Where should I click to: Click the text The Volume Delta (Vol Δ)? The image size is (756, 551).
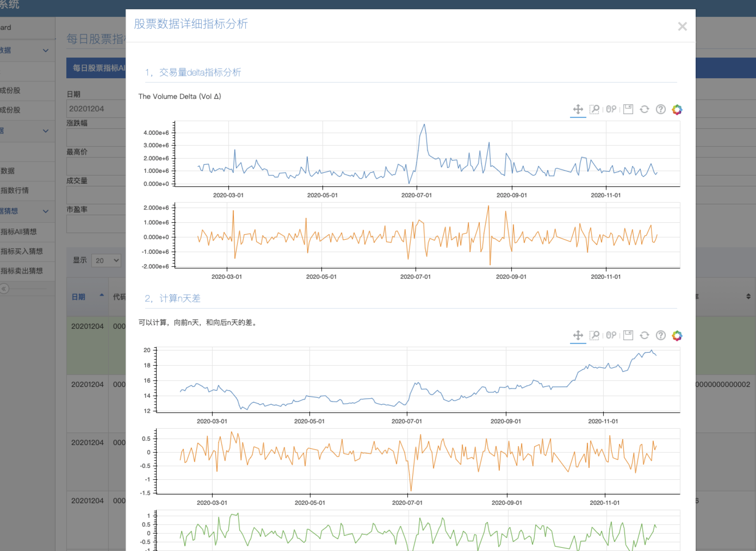179,96
